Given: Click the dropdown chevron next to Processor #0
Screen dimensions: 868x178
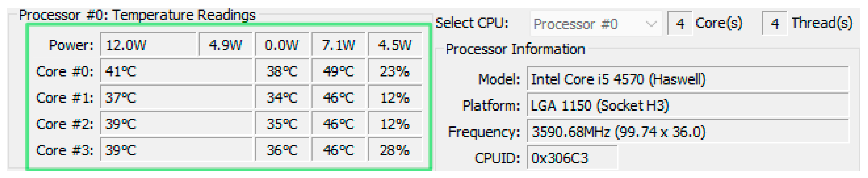Looking at the screenshot, I should pyautogui.click(x=651, y=24).
